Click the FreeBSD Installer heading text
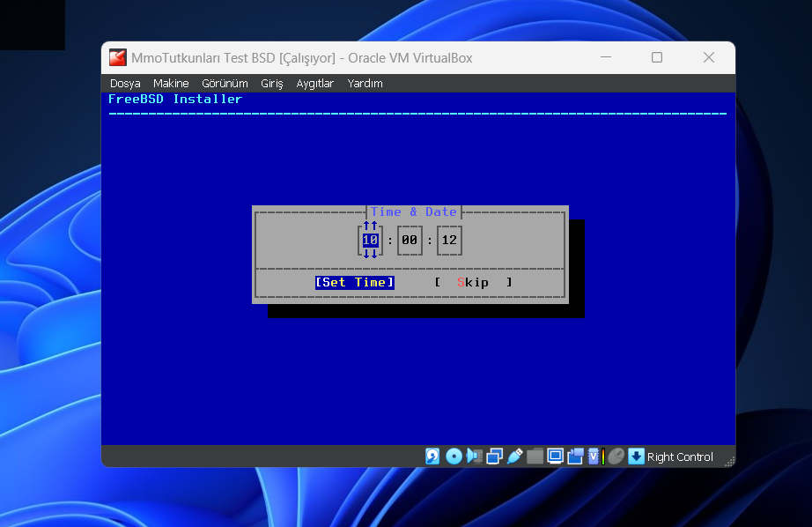 click(175, 99)
